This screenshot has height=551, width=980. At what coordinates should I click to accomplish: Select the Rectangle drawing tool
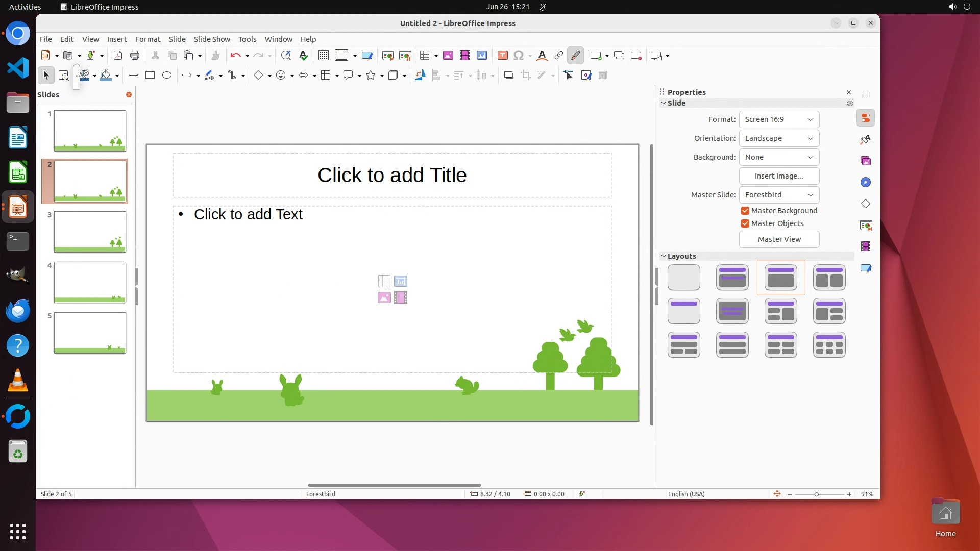pyautogui.click(x=150, y=76)
